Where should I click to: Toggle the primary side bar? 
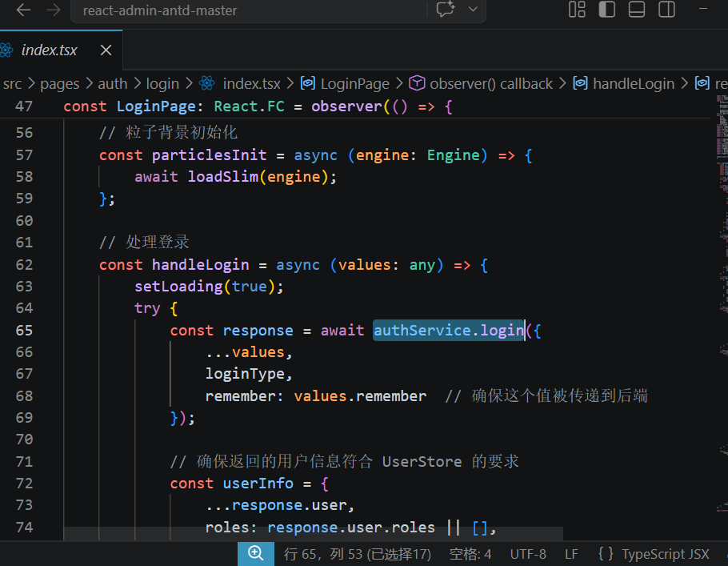click(607, 10)
